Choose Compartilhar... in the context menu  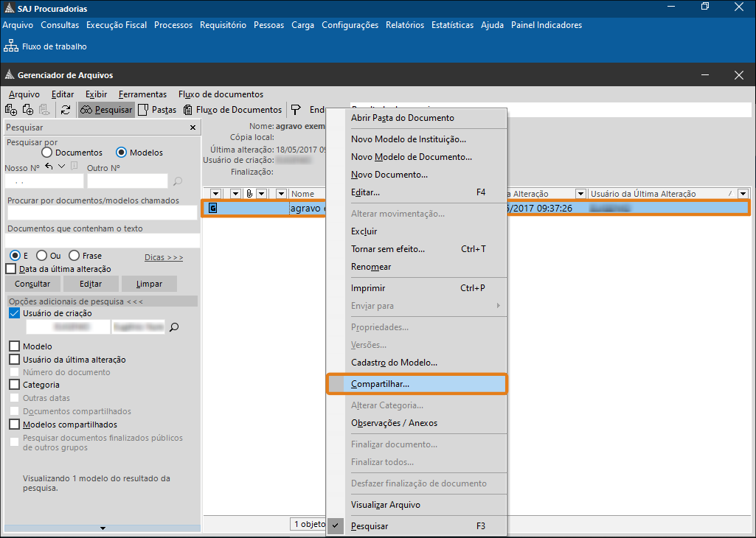click(x=380, y=384)
